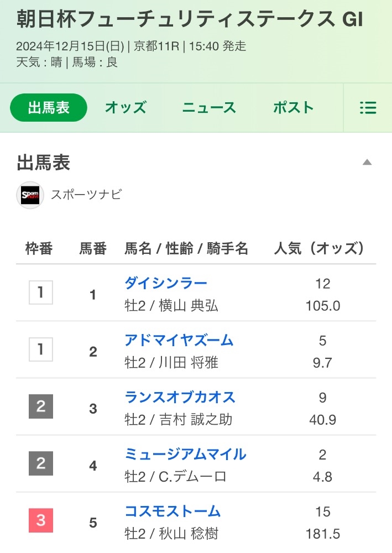The image size is (392, 553).
Task: Open ランスオブカオス horse page
Action: click(180, 397)
